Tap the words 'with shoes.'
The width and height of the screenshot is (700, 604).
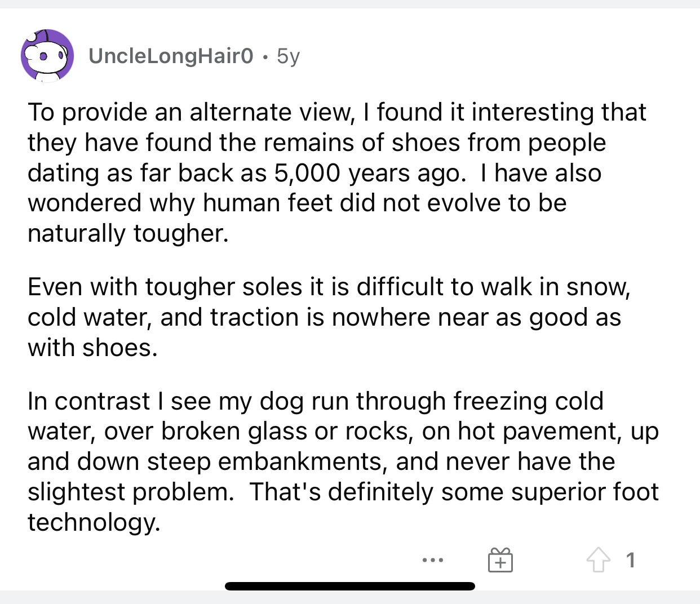[92, 348]
